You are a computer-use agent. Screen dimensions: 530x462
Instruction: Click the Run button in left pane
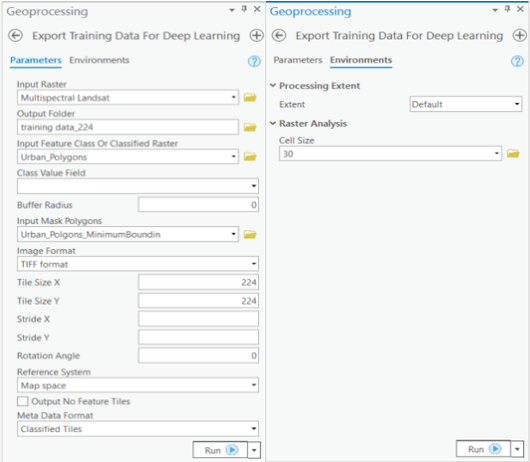[x=220, y=450]
